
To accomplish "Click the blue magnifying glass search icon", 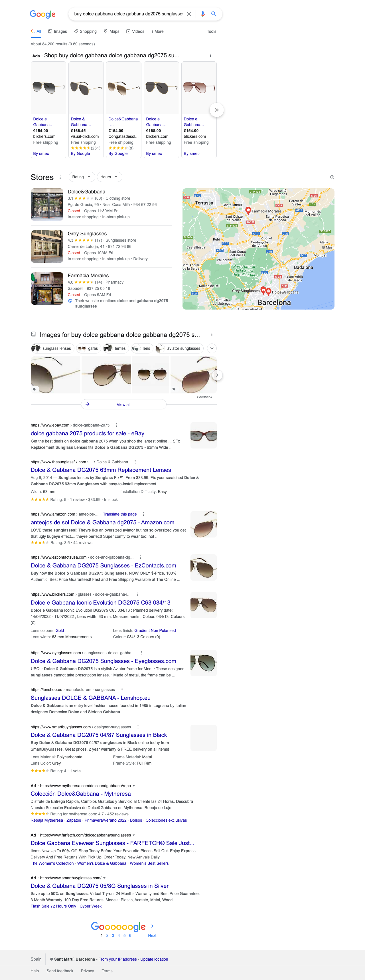I will [x=214, y=14].
